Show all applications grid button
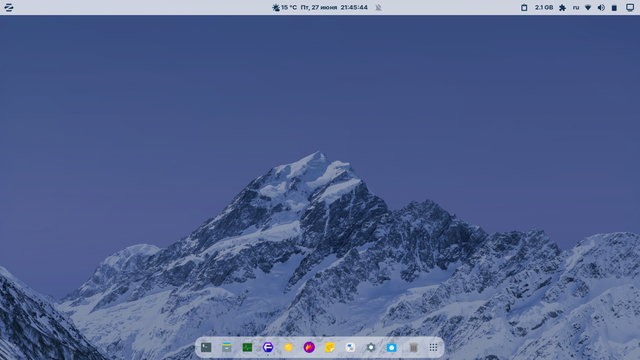This screenshot has width=640, height=360. tap(433, 347)
